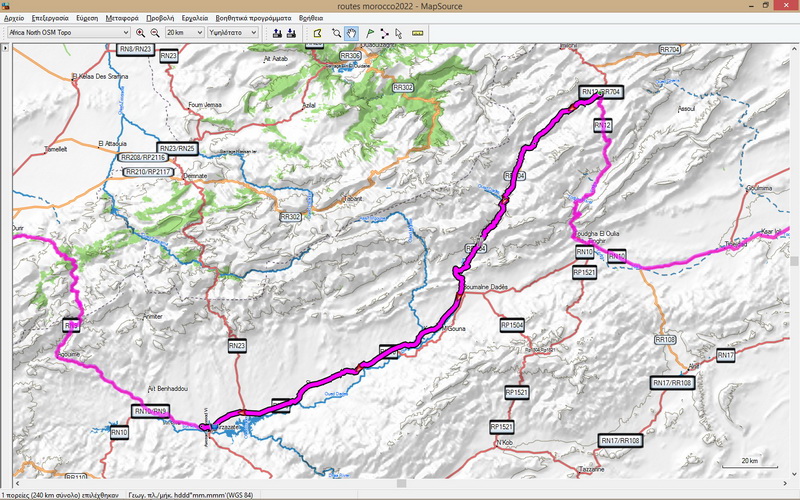The image size is (800, 500).
Task: Click the Tabant town label
Action: click(353, 199)
